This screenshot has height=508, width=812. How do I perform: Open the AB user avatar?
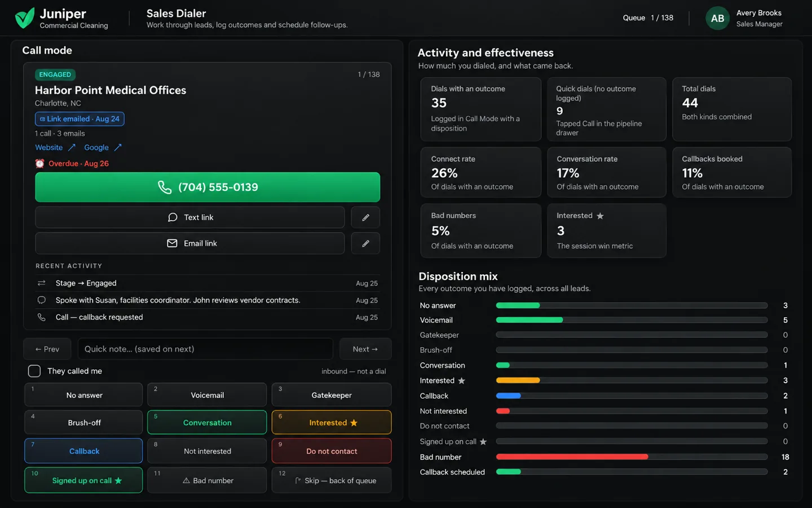[x=717, y=18]
